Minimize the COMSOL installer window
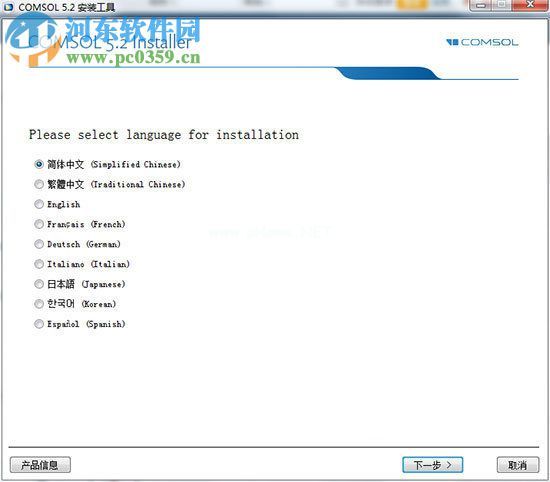Screen dimensions: 550x482 click(482, 5)
